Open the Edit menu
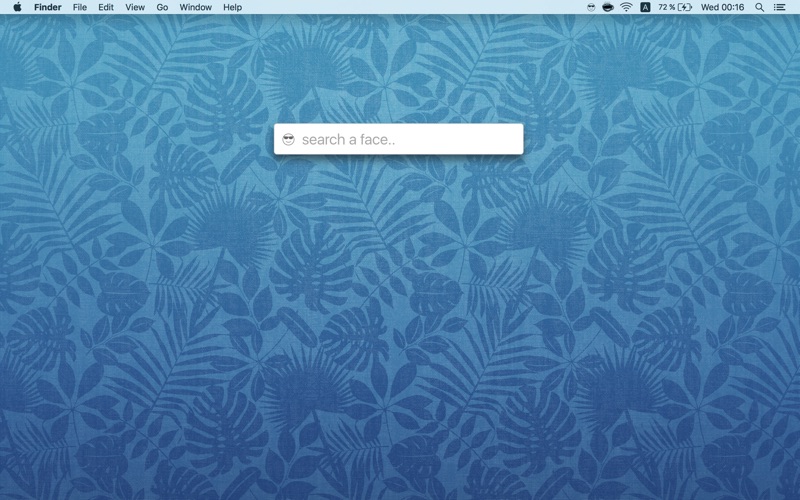Screen dimensions: 800x500 pyautogui.click(x=106, y=7)
